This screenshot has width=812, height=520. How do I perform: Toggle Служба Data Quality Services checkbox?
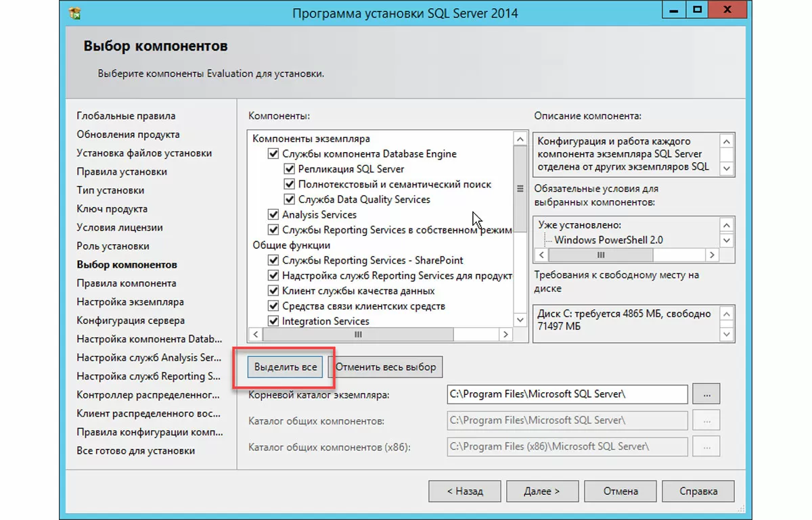point(290,199)
